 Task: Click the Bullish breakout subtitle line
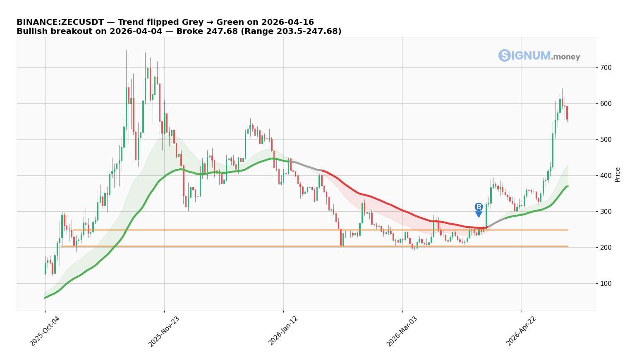pyautogui.click(x=179, y=31)
